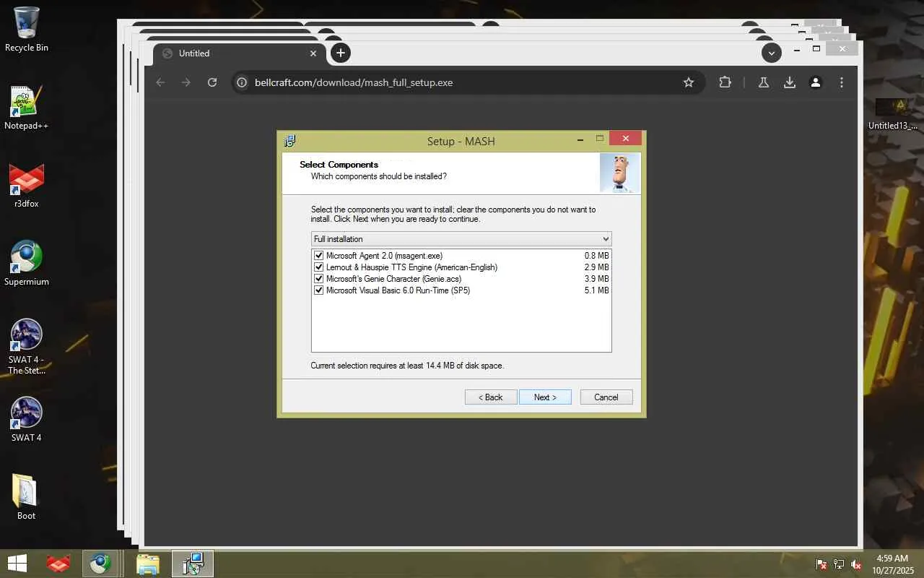
Task: Select the r3dfox desktop shortcut
Action: click(27, 186)
